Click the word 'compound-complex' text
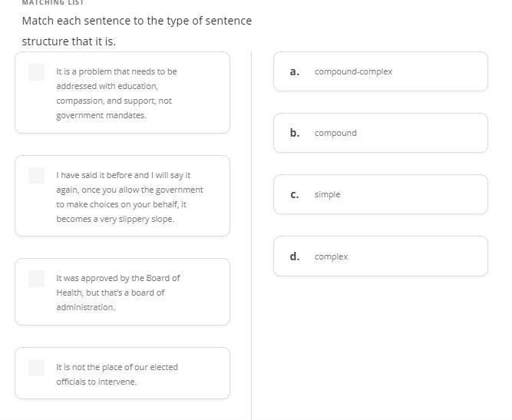Screen dimensions: 512x420 coord(353,71)
